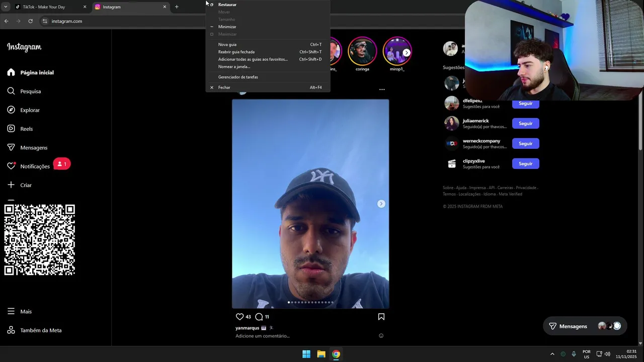Show next stories with arrow button
644x362 pixels.
[x=407, y=52]
